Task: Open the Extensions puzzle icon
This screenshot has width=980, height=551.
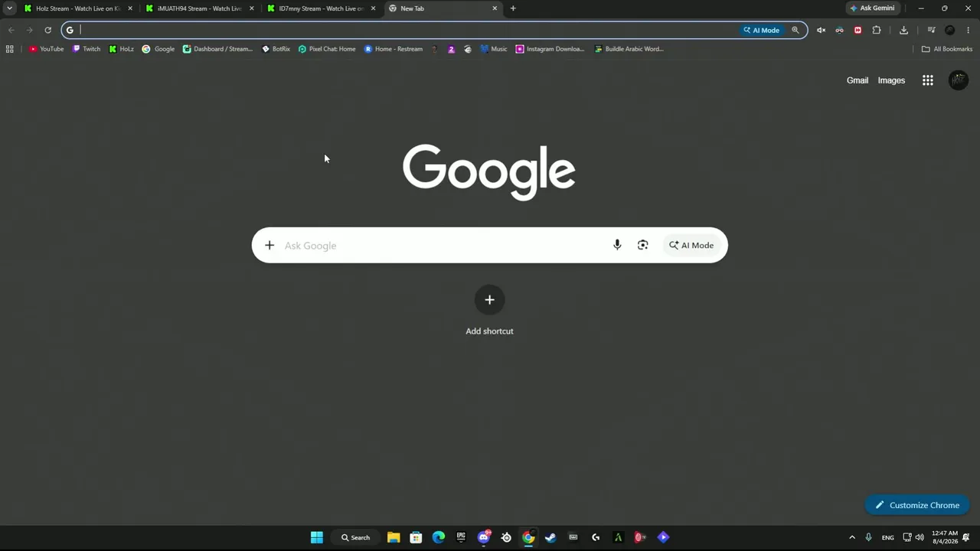Action: click(877, 30)
